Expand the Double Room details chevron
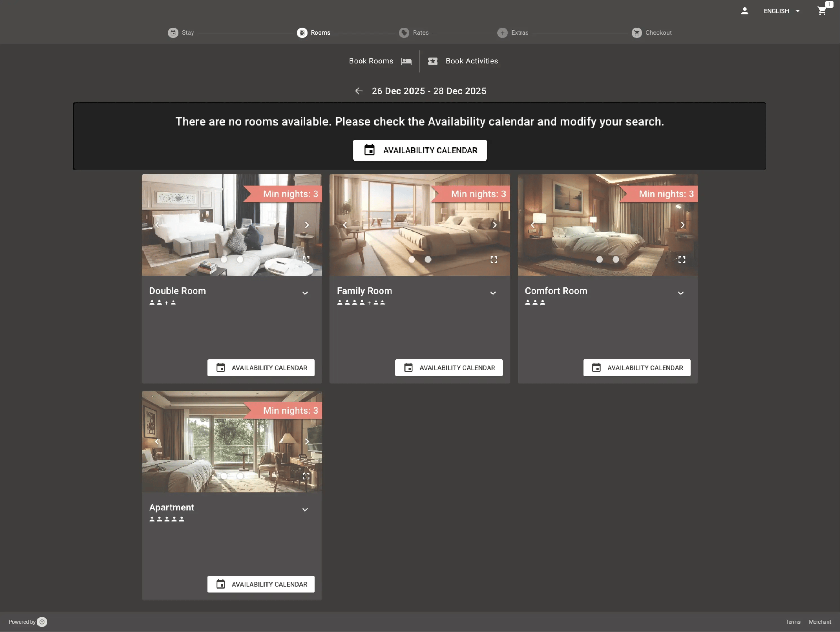 (x=305, y=293)
